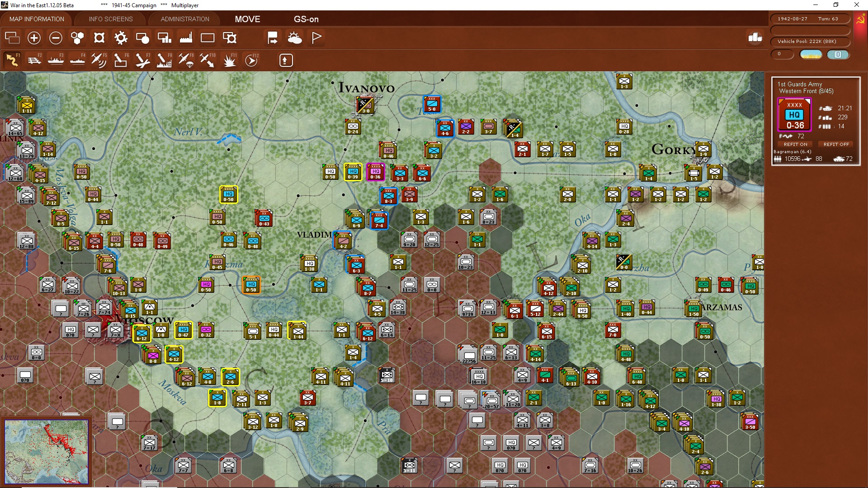Select the 5-0 unit east of Ivanovo

pyautogui.click(x=432, y=104)
